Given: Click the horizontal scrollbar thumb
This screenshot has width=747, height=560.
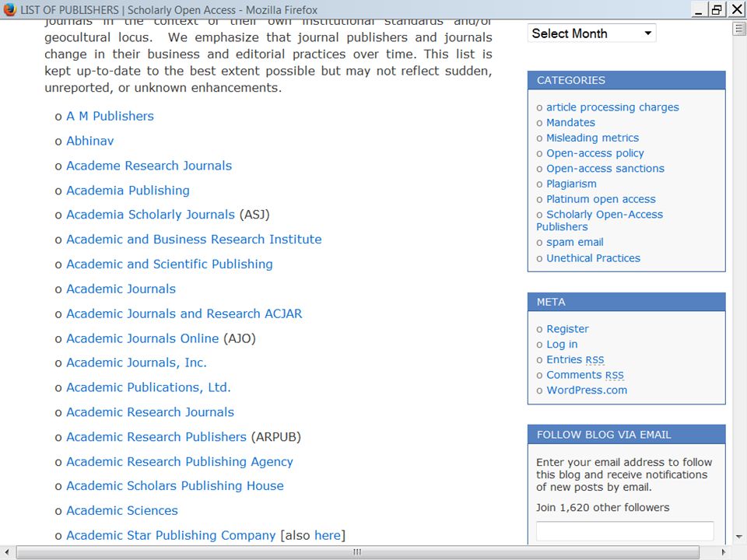Looking at the screenshot, I should (357, 552).
